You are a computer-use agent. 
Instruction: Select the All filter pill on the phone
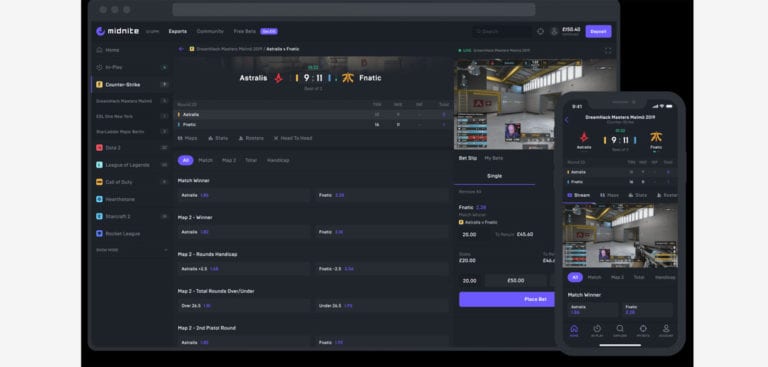(575, 277)
